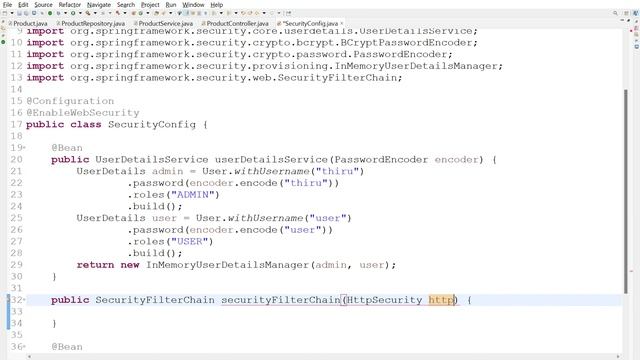Expand the Run launch dropdown arrow
Image resolution: width=640 pixels, height=360 pixels.
[x=80, y=13]
